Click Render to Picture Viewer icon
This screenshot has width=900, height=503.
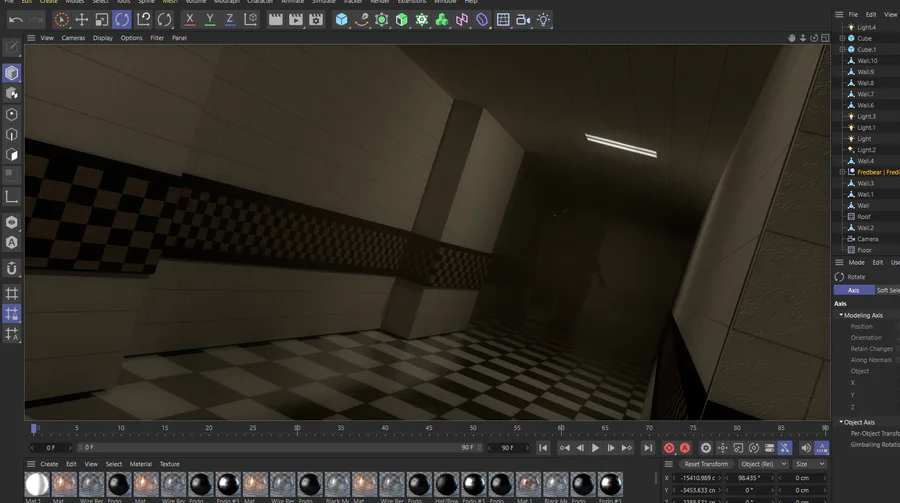pyautogui.click(x=296, y=20)
